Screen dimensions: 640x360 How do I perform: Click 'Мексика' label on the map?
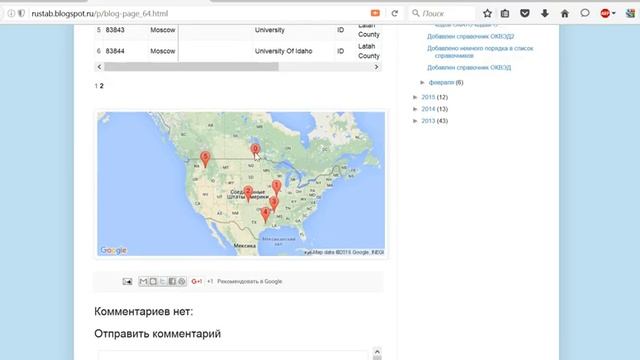click(245, 246)
